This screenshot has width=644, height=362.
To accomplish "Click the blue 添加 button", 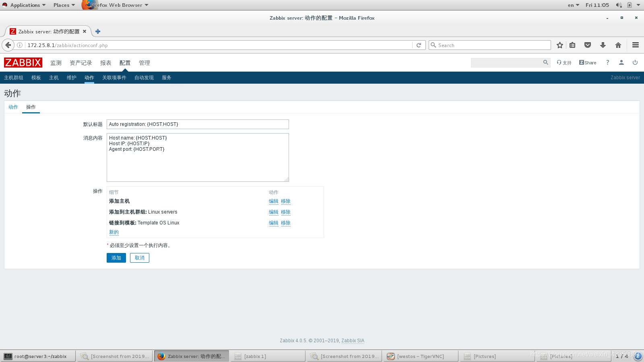I will tap(116, 258).
